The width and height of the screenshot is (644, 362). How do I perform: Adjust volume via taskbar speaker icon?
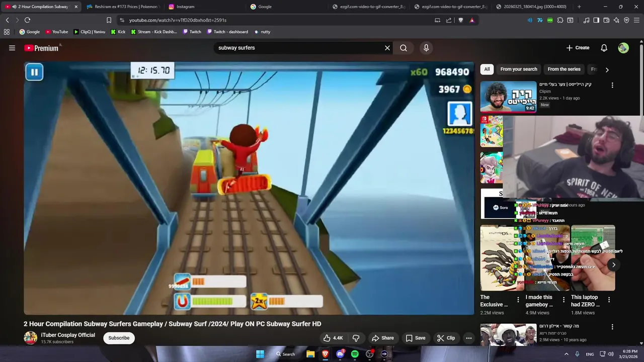[x=611, y=354]
